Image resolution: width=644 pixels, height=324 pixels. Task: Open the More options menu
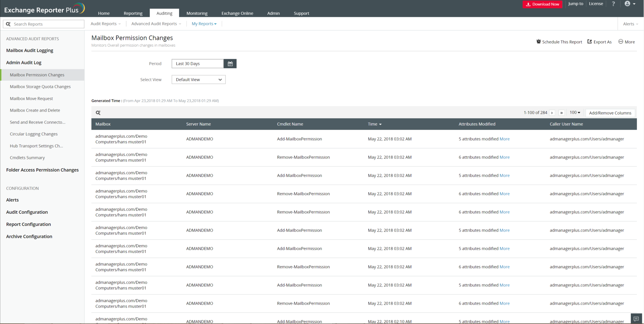626,42
